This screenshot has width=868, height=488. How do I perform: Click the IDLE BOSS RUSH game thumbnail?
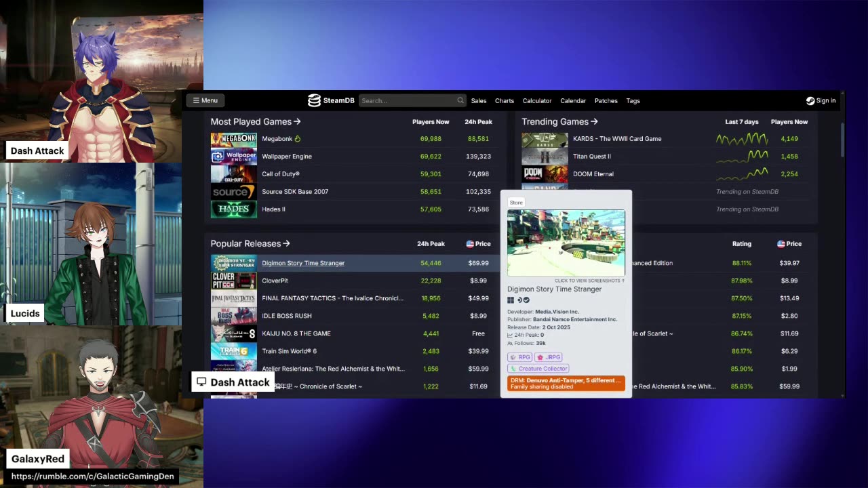click(x=234, y=316)
